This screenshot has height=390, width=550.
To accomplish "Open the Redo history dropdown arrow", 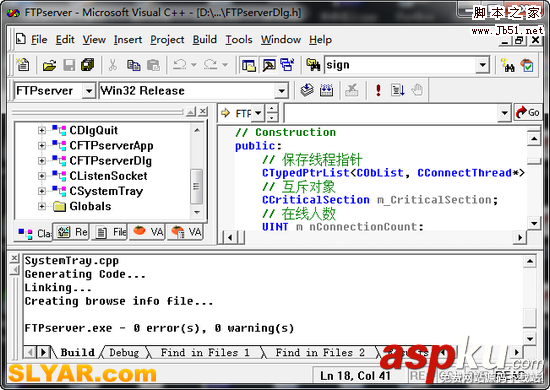I will click(x=225, y=65).
